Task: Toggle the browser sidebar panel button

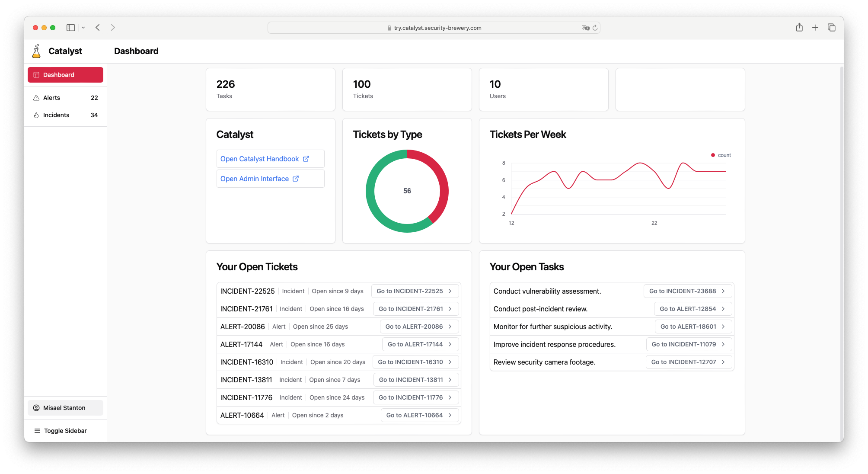Action: coord(70,27)
